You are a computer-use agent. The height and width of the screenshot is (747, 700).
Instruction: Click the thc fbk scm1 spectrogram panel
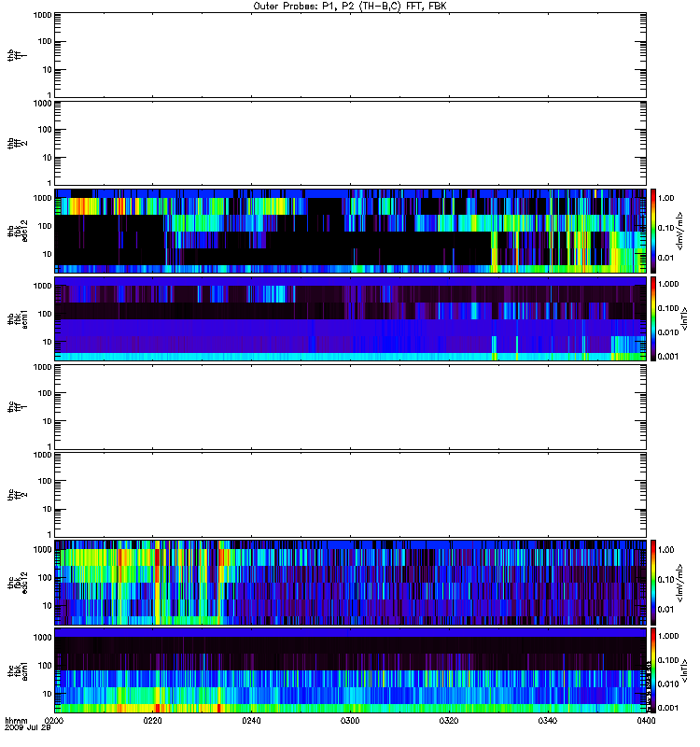coord(350,670)
